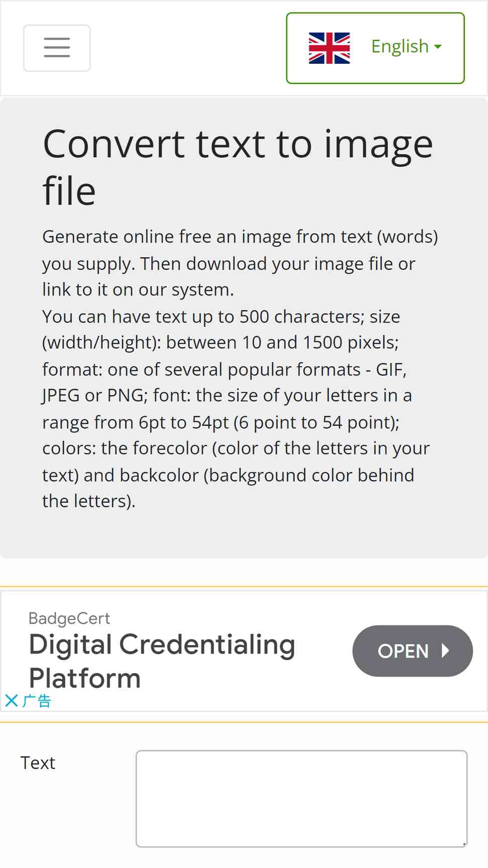This screenshot has width=488, height=868.
Task: Click the Text field label
Action: (x=38, y=763)
